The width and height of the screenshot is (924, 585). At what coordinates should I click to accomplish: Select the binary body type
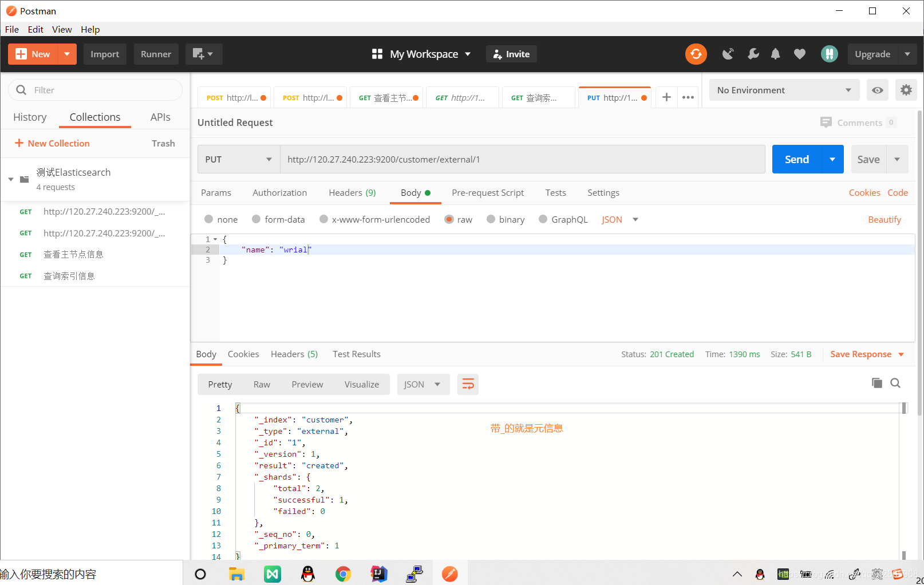pyautogui.click(x=491, y=219)
